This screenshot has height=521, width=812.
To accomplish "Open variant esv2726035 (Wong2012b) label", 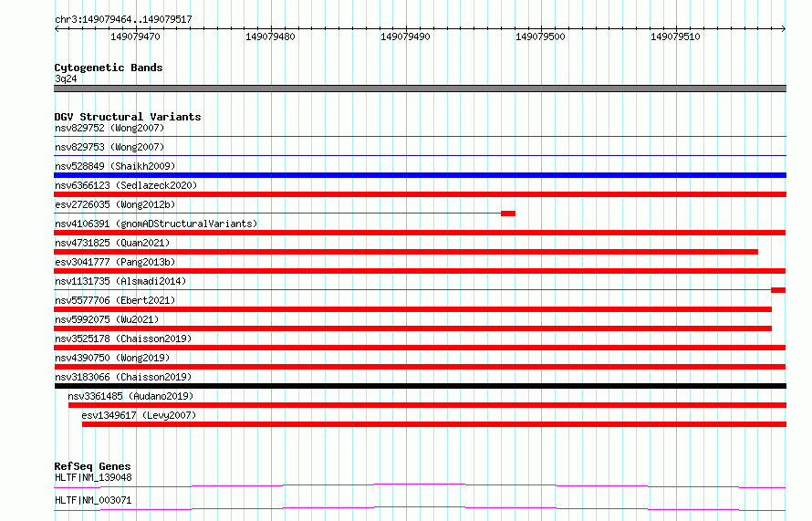I will pos(115,204).
